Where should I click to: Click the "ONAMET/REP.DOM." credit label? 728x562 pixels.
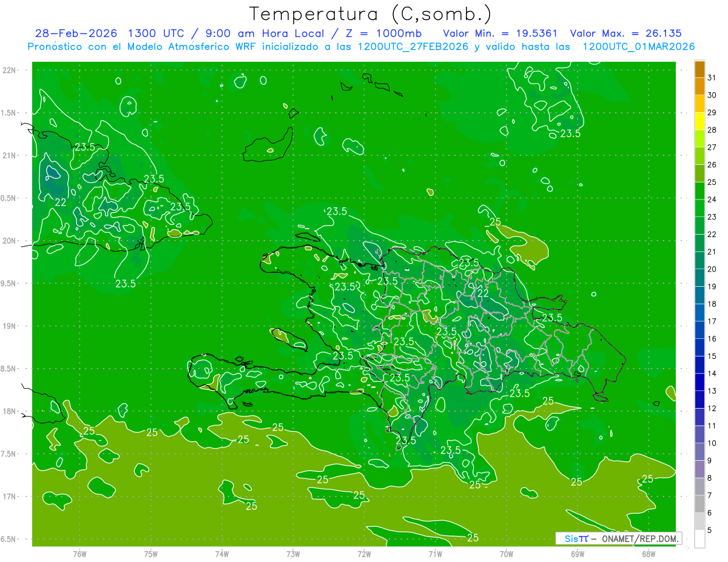coord(639,538)
